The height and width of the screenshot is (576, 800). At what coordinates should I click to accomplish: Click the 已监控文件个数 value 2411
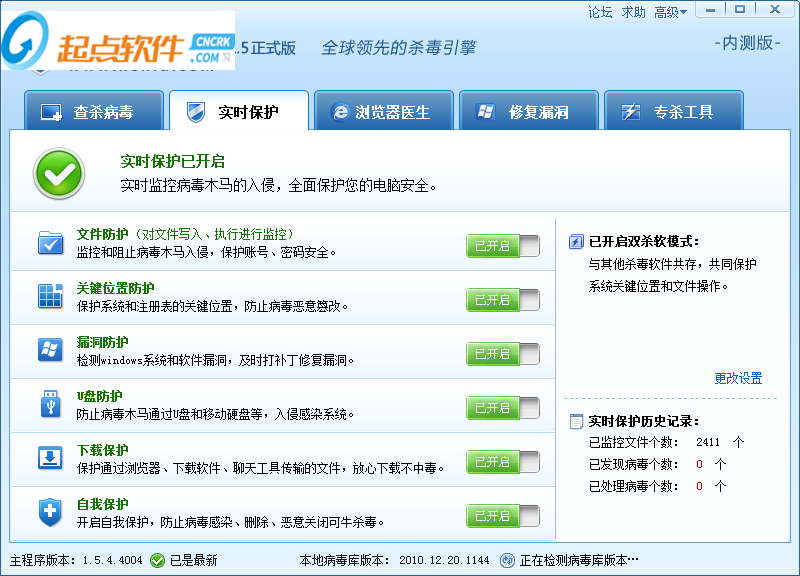pos(708,442)
